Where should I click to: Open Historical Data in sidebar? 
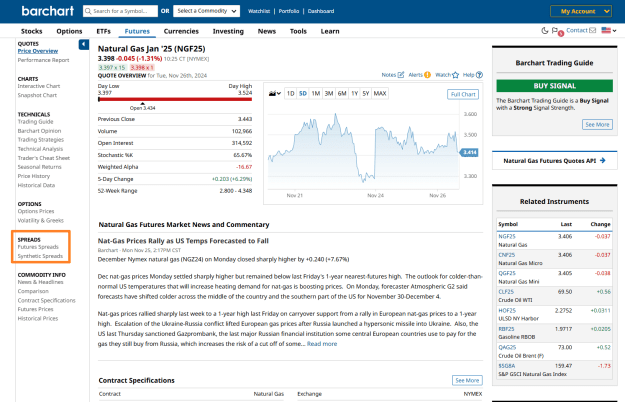tap(36, 185)
